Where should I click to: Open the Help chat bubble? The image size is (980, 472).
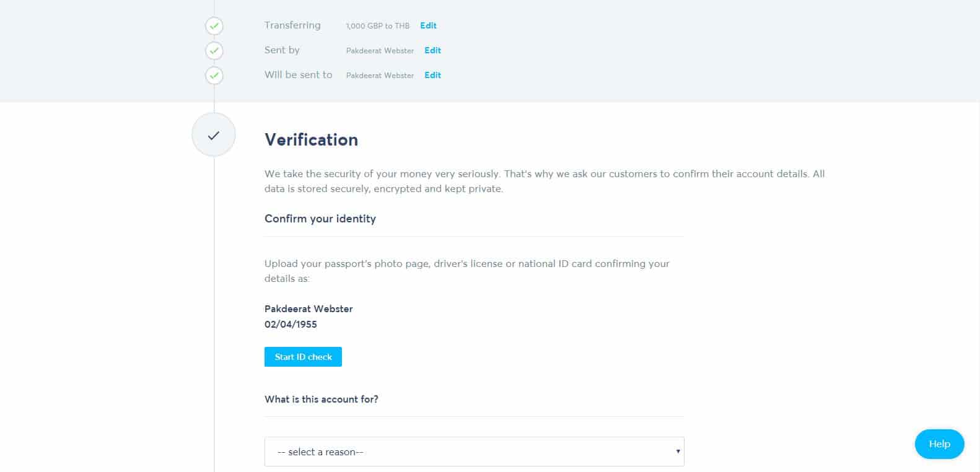(x=939, y=444)
